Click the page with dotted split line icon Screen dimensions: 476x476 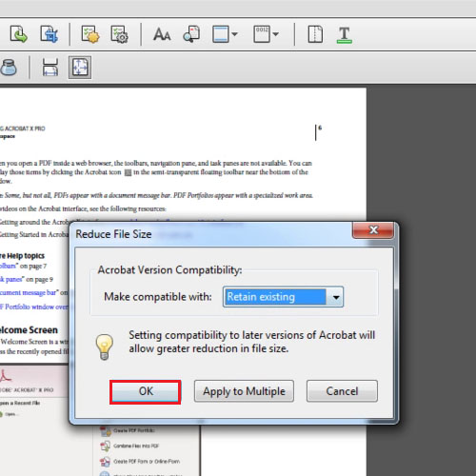tap(315, 34)
